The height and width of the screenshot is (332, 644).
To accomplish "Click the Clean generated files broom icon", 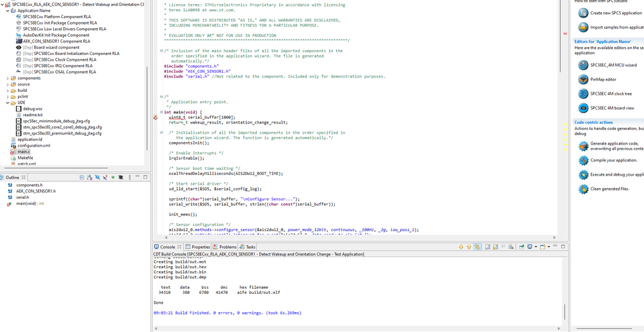I will 583,189.
